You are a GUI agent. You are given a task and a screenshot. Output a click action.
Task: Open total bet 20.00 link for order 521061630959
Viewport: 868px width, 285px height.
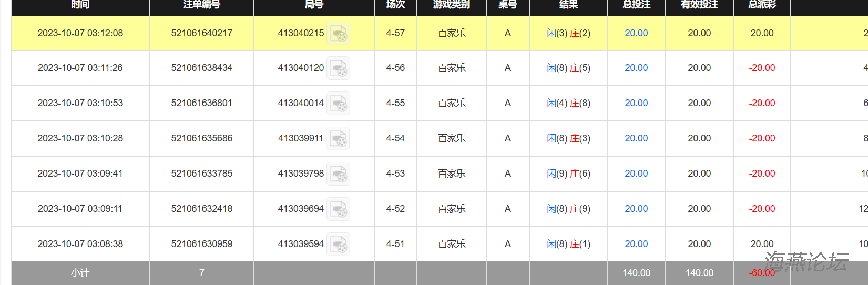[x=636, y=244]
